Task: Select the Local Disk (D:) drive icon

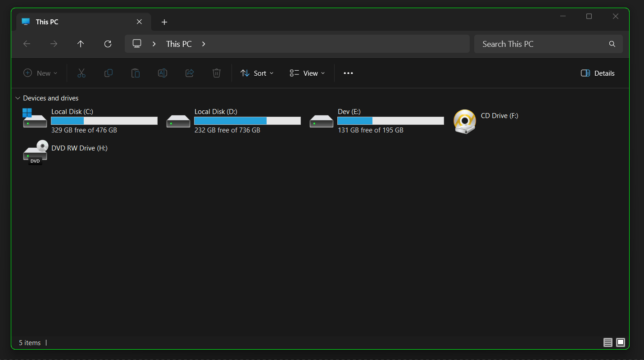Action: tap(178, 121)
